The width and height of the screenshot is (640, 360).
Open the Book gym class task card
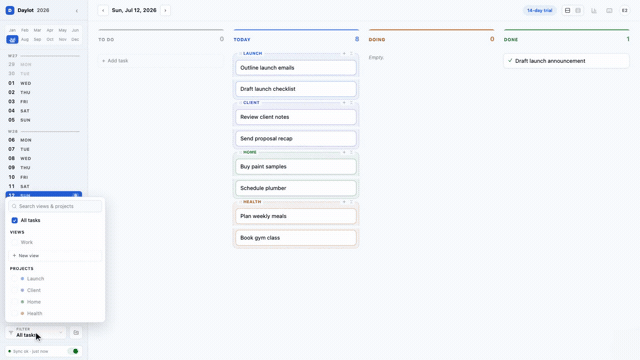pos(296,238)
